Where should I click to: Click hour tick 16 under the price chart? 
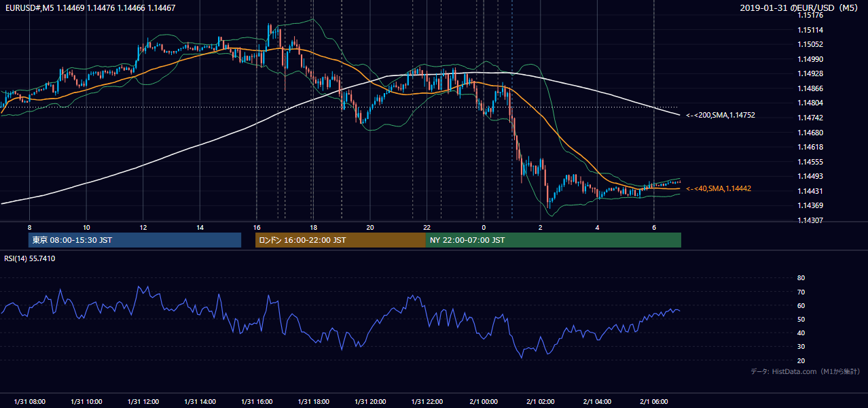256,227
